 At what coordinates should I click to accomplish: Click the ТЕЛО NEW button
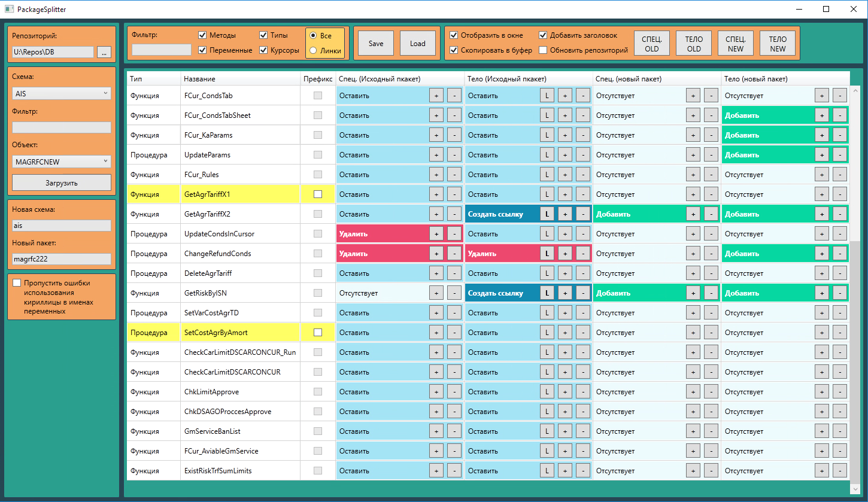(778, 44)
